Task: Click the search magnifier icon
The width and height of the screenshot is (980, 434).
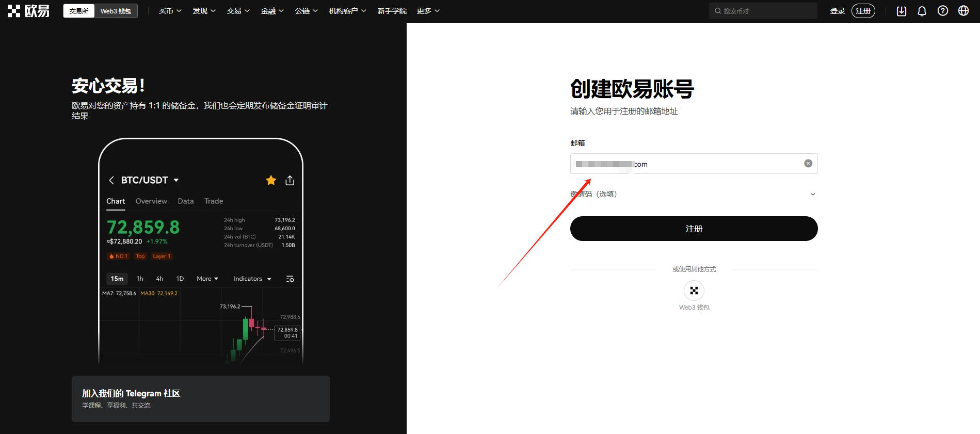Action: (x=717, y=11)
